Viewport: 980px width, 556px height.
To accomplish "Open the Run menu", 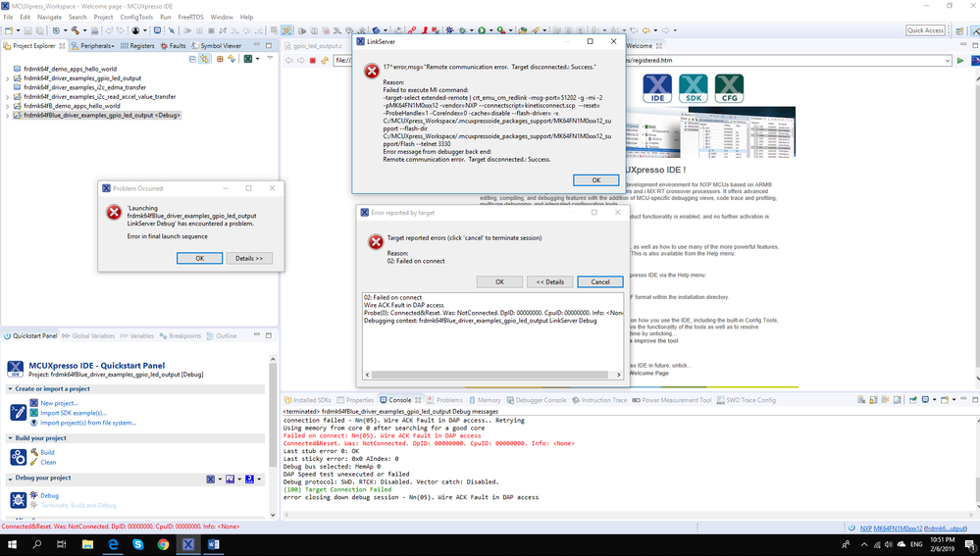I will 165,17.
